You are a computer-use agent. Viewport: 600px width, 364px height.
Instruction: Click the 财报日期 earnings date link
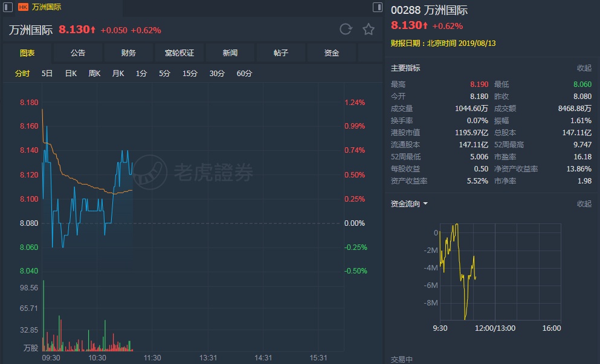tap(435, 43)
